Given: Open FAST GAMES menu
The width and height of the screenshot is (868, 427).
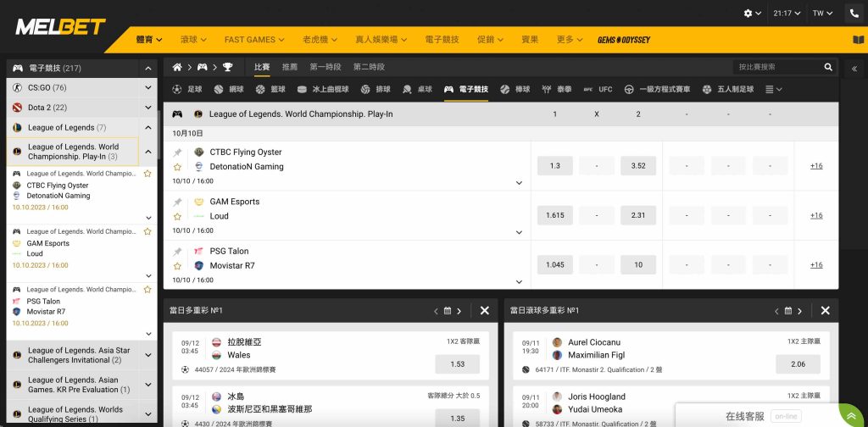Looking at the screenshot, I should (x=254, y=40).
